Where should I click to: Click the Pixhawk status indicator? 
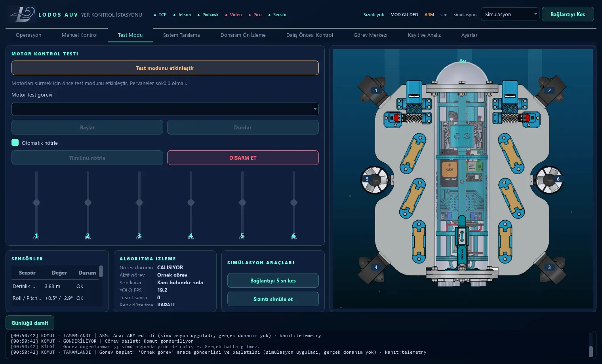pyautogui.click(x=208, y=15)
